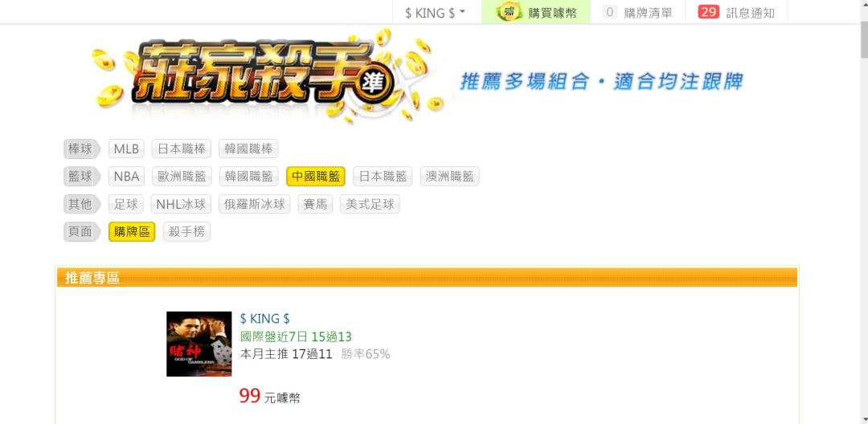This screenshot has height=424, width=868.
Task: Click the 29 notifications badge
Action: point(708,12)
